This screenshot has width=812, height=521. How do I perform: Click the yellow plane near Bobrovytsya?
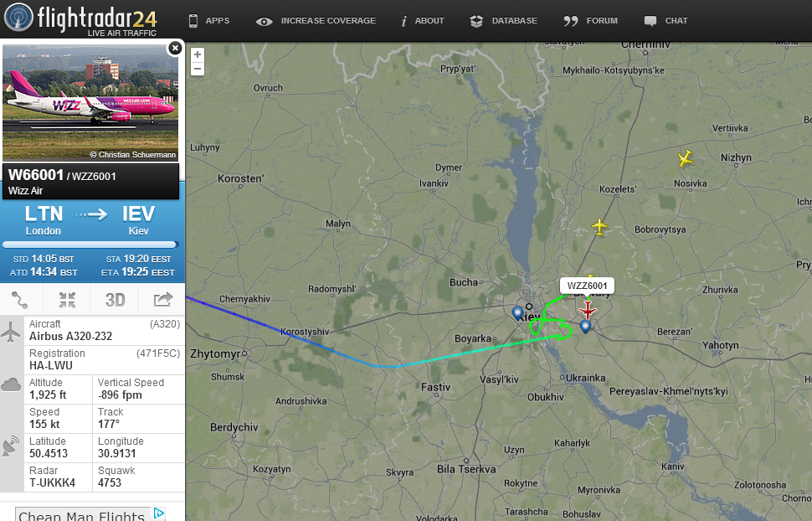coord(599,226)
